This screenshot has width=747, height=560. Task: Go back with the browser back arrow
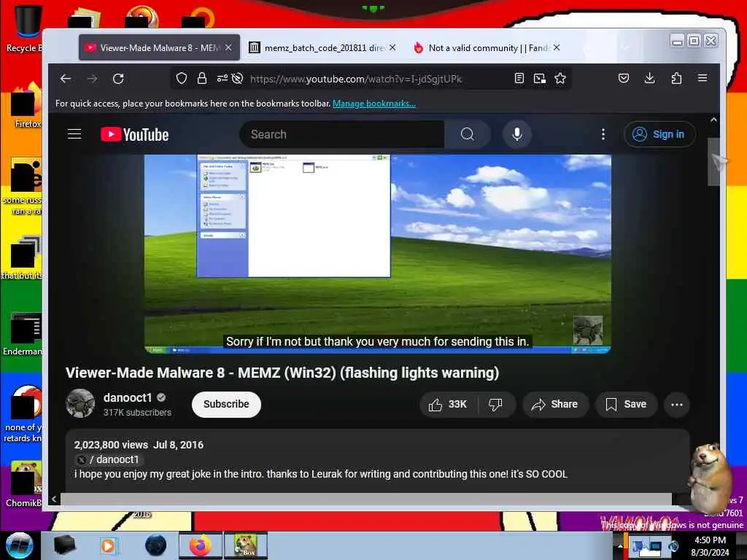[65, 79]
